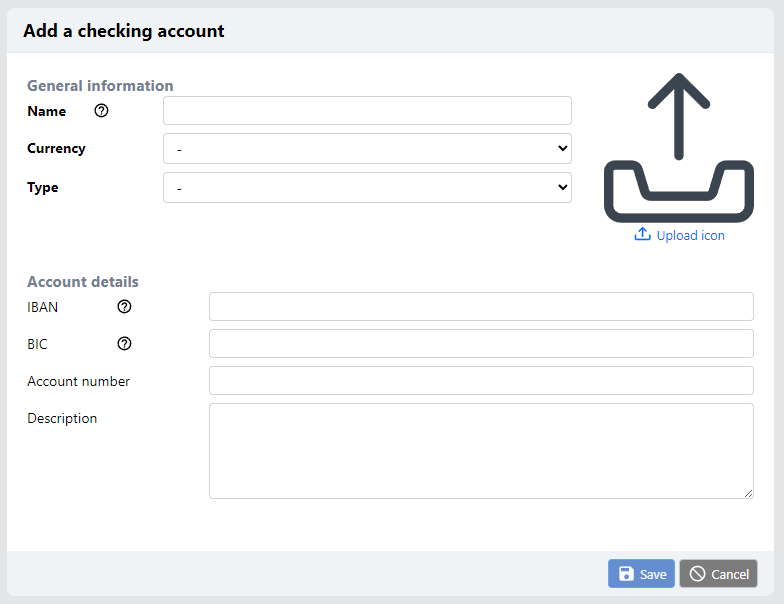Image resolution: width=784 pixels, height=604 pixels.
Task: Focus the Account number input field
Action: (481, 380)
